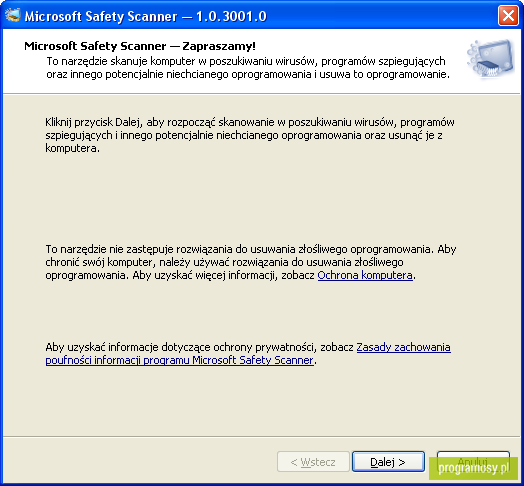Click the text "Aby uzyskać informacje dotyczące ochrony prywatności"
This screenshot has height=486, width=524.
(180, 347)
